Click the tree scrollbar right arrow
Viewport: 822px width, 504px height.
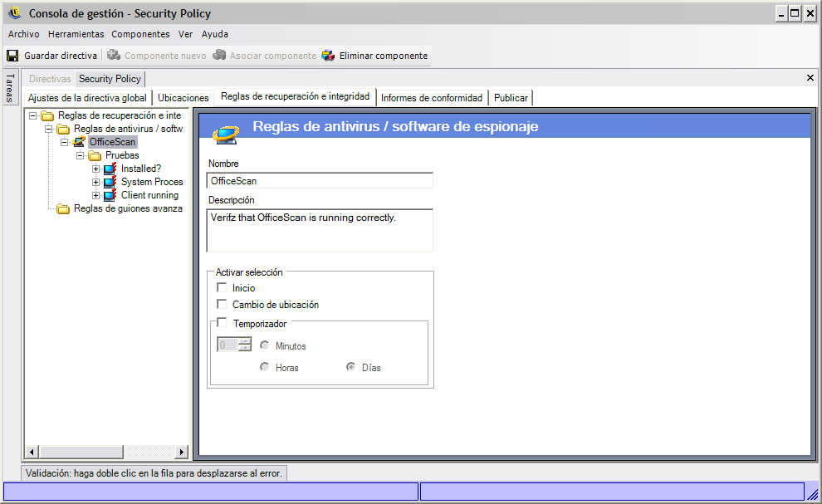(x=181, y=452)
